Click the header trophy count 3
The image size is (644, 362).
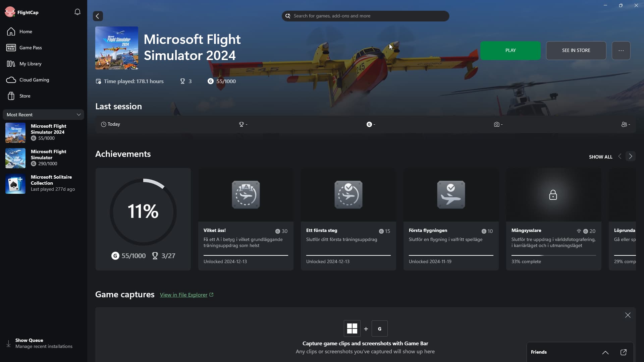(x=186, y=81)
